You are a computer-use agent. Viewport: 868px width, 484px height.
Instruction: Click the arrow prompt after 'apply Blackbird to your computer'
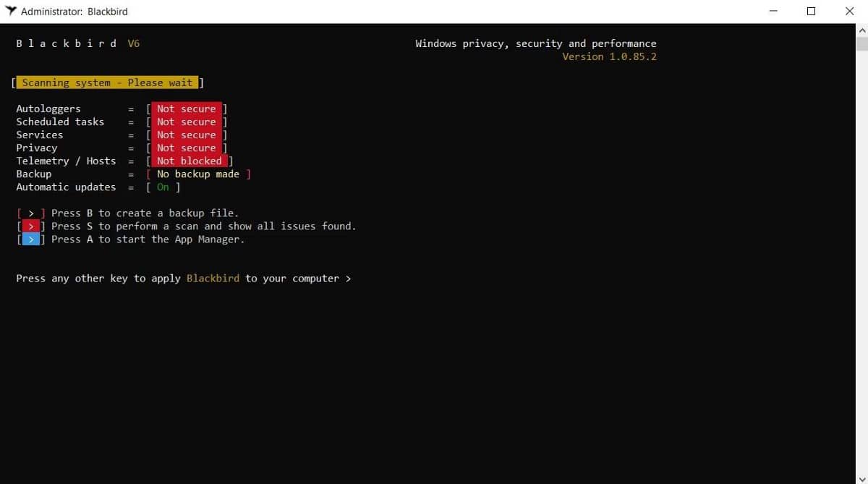coord(349,278)
